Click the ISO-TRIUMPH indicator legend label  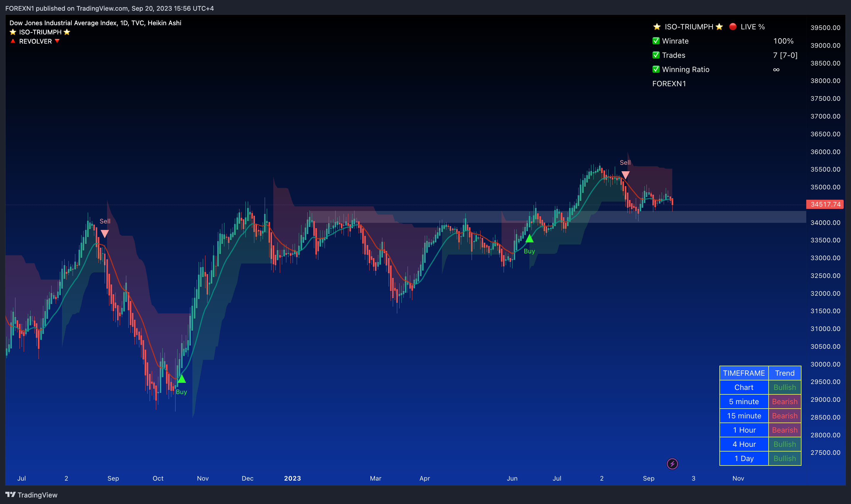click(40, 32)
